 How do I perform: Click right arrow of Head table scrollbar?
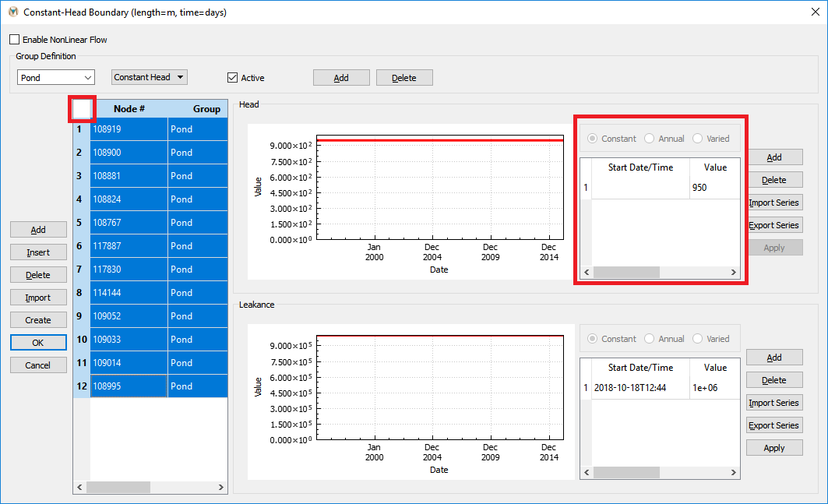[x=734, y=272]
